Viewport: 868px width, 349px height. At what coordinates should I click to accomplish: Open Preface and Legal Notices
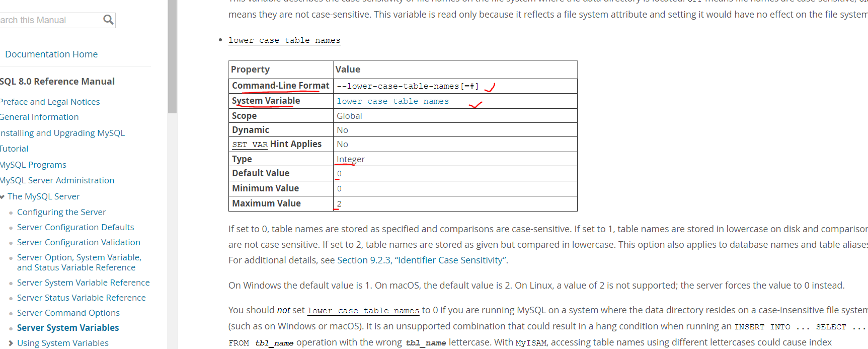[x=50, y=102]
